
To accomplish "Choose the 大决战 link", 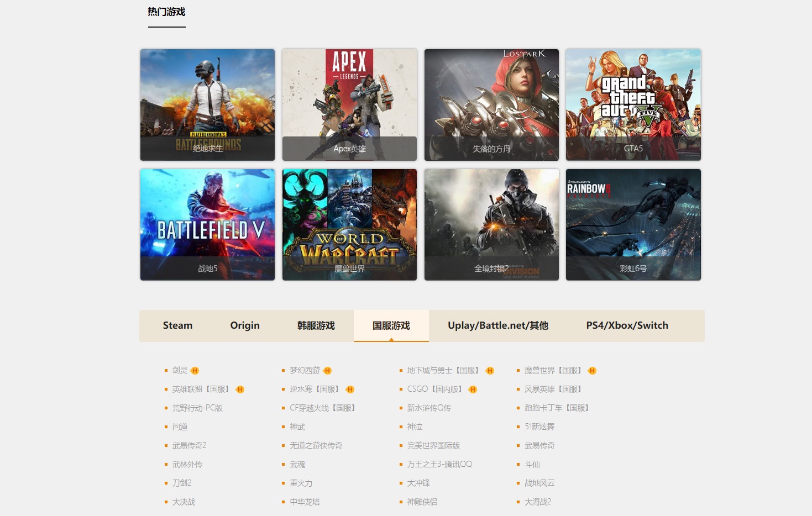I will coord(184,502).
